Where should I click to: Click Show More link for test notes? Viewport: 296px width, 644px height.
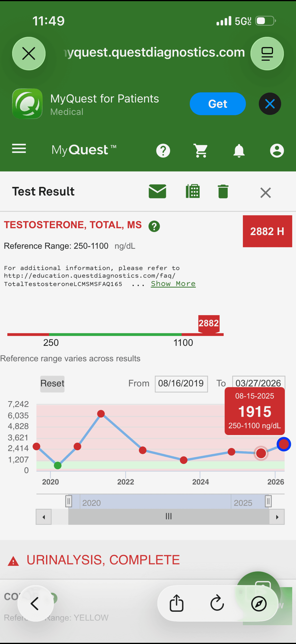[x=173, y=284]
